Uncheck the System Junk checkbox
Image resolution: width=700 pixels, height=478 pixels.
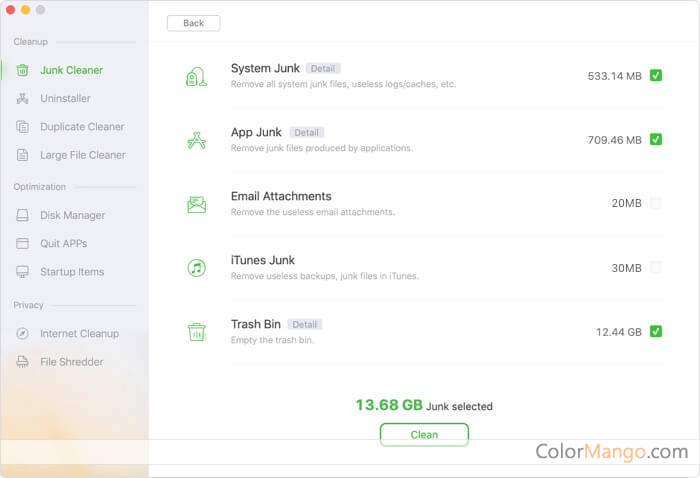[656, 75]
